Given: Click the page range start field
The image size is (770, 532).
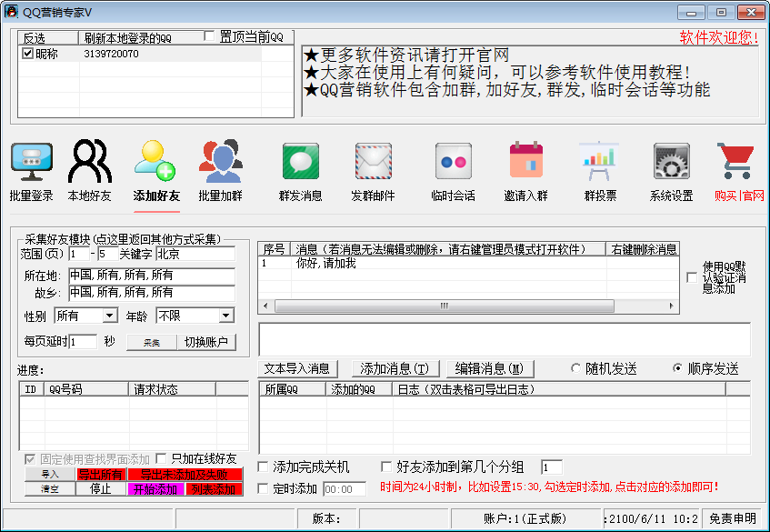Looking at the screenshot, I should coord(79,254).
